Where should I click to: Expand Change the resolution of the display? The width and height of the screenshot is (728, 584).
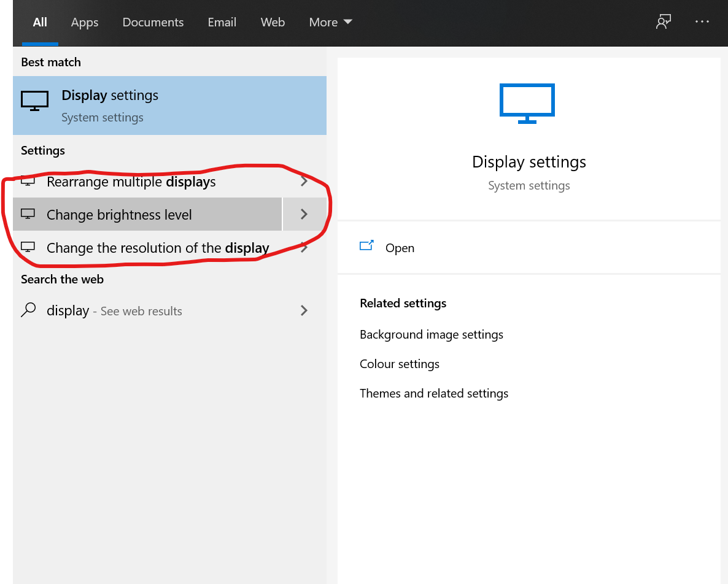tap(304, 247)
